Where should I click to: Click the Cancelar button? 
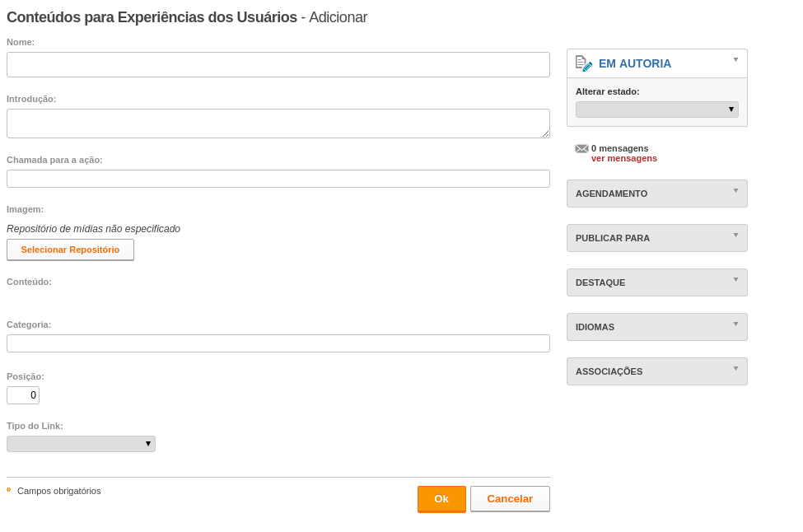(x=510, y=499)
